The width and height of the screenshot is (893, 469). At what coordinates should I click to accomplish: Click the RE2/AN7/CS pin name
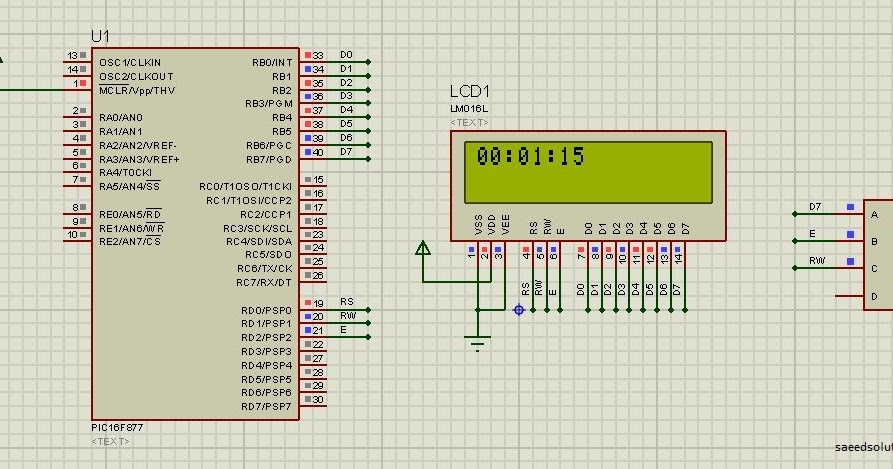(x=130, y=241)
